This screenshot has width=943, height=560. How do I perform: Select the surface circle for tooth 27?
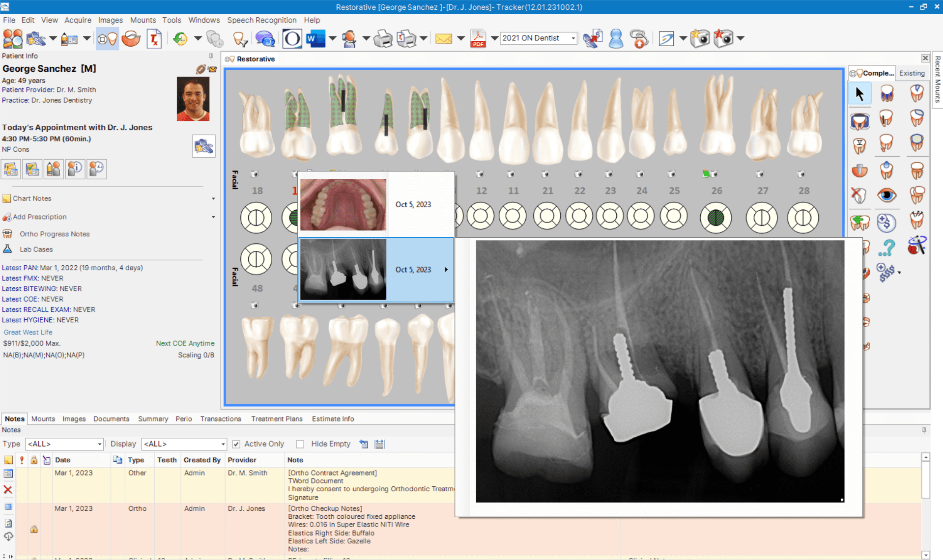click(x=762, y=217)
